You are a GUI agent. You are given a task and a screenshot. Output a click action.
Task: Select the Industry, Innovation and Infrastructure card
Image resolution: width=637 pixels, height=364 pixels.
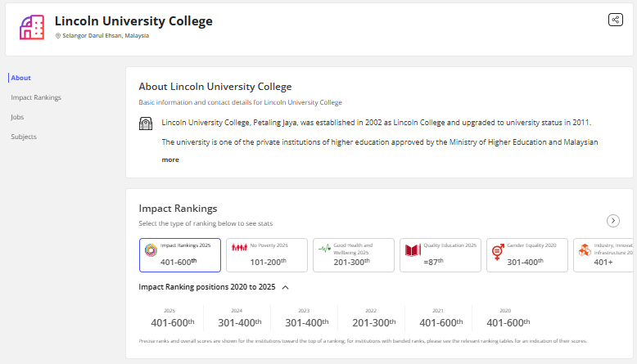(603, 255)
